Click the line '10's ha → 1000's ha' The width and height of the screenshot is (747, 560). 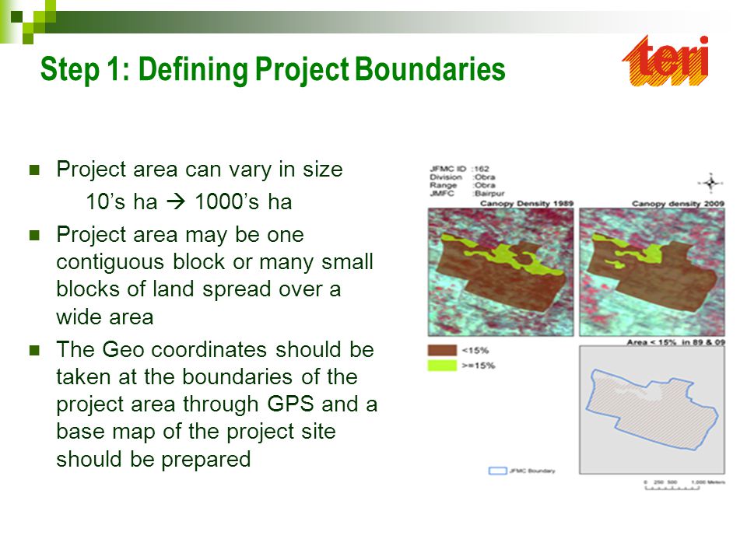click(189, 201)
